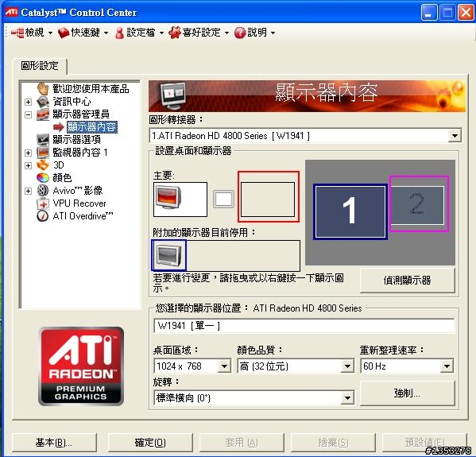The image size is (476, 457).
Task: Expand the 監視器內容 1 tree node
Action: (x=29, y=153)
